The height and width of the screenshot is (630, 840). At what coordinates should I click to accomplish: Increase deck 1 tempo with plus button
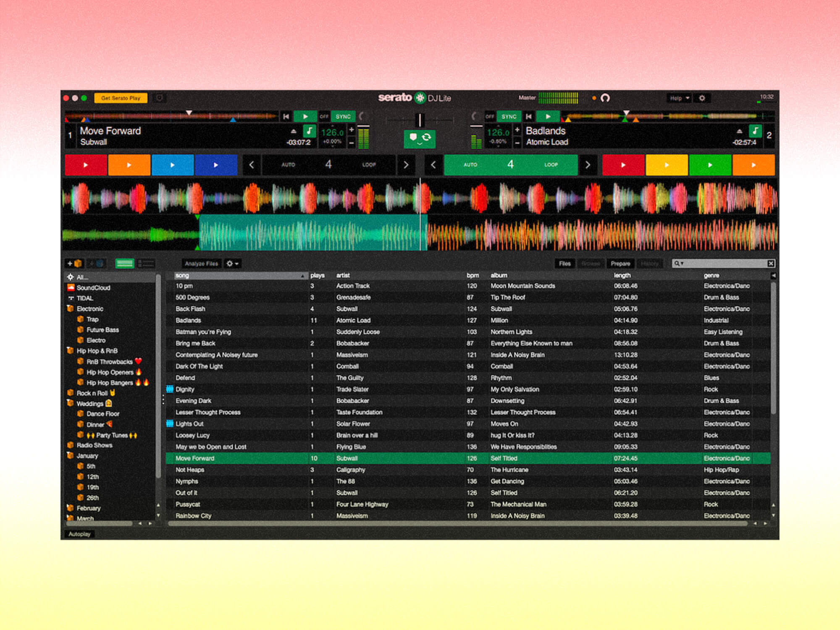tap(352, 130)
